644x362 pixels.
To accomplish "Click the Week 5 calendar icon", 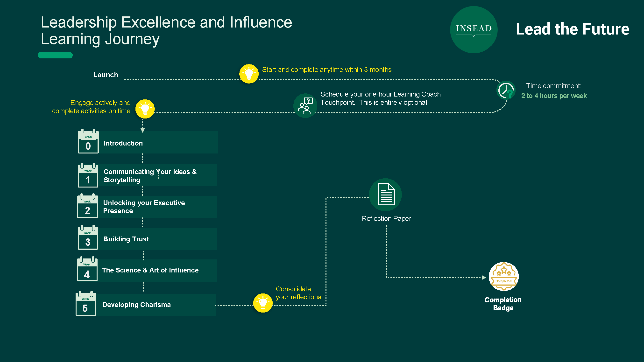I will pos(86,303).
